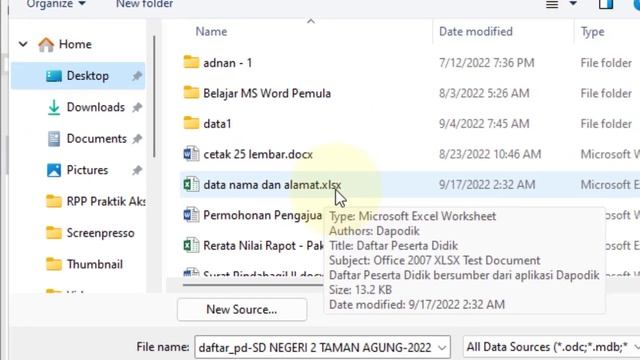Select the Permohonan Pengajua document
The width and height of the screenshot is (640, 360).
262,216
